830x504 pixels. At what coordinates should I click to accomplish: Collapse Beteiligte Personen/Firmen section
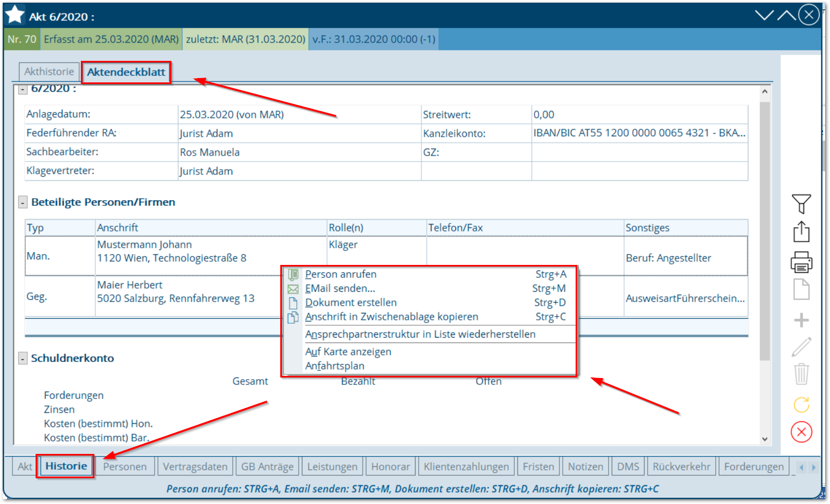23,202
